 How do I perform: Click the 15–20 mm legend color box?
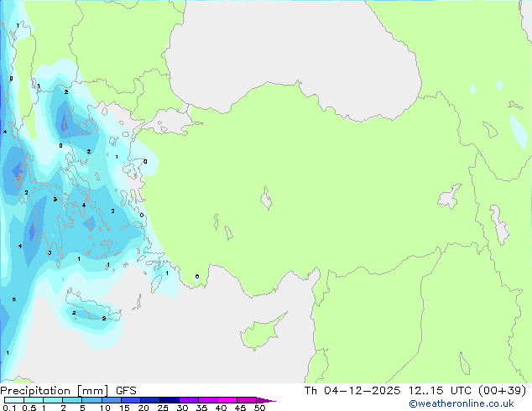pos(130,400)
